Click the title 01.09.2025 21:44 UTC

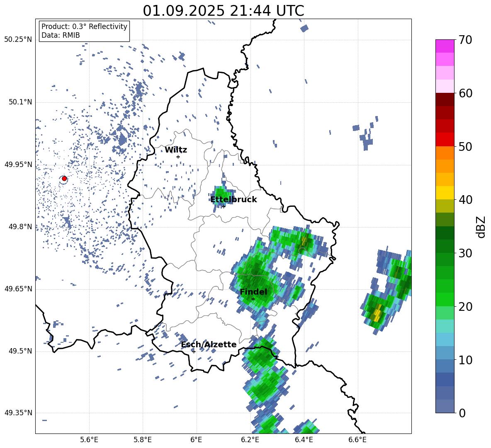pos(224,11)
